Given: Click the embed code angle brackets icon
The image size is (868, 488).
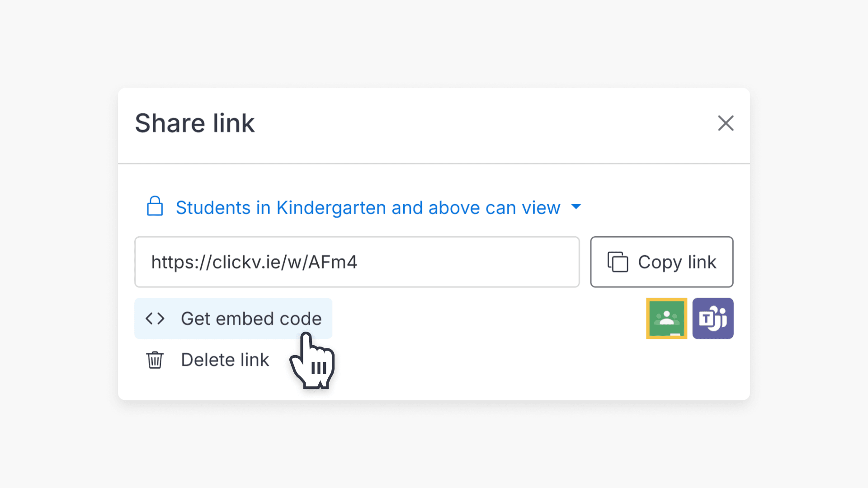Looking at the screenshot, I should click(155, 318).
